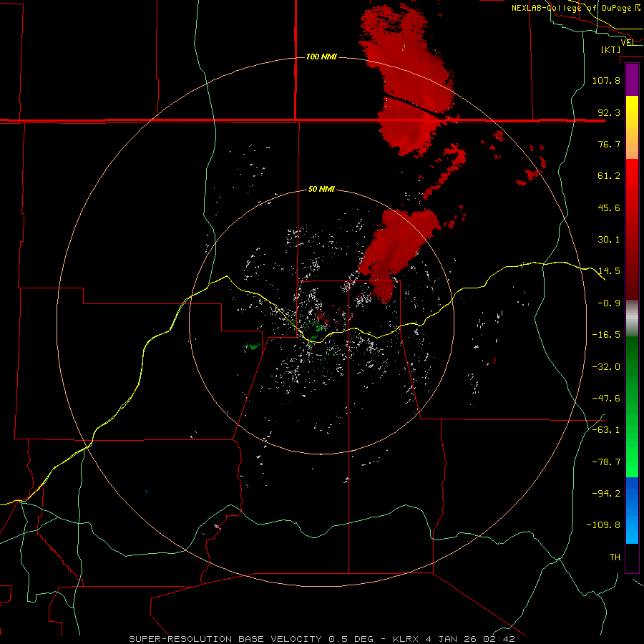Click the 30.1 velocity scale value
The width and height of the screenshot is (644, 644).
click(609, 240)
